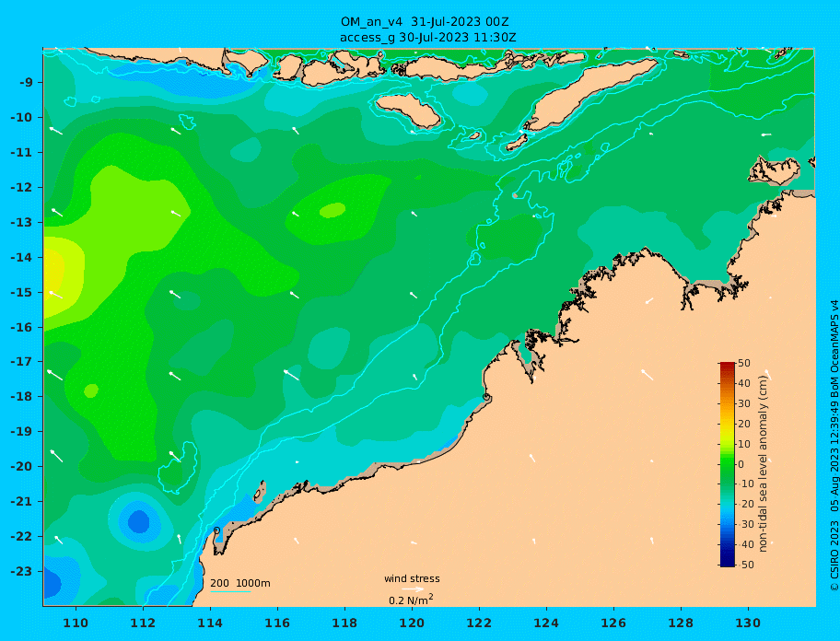This screenshot has width=840, height=641.
Task: Click the latitude label -13
Action: (22, 222)
